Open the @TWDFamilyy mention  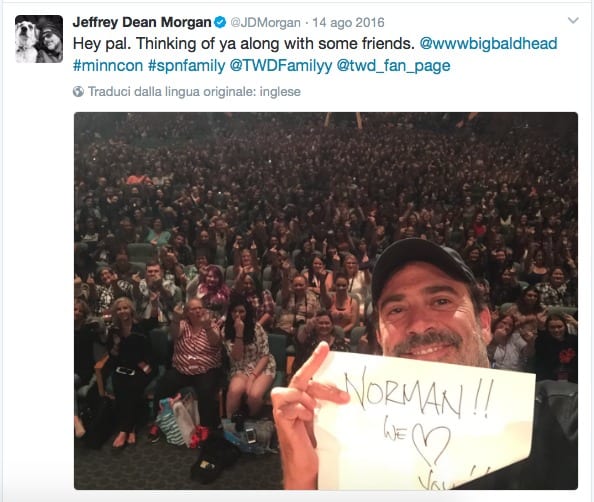coord(281,66)
